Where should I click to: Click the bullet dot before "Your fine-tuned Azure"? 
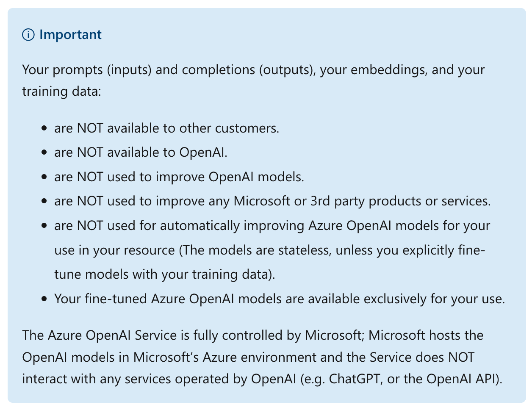point(44,299)
